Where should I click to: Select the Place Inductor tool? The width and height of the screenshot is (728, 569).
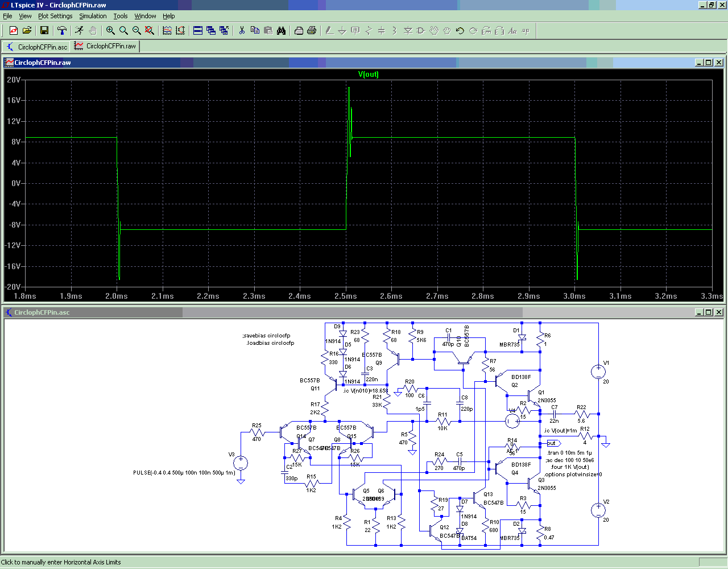tap(395, 31)
